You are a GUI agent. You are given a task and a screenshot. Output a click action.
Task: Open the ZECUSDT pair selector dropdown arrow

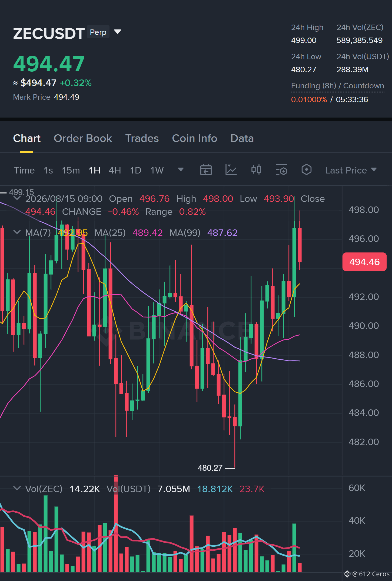(117, 32)
